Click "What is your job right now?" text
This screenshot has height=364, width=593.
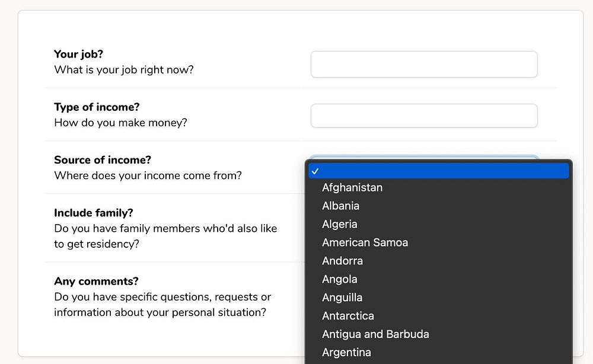[x=124, y=70]
